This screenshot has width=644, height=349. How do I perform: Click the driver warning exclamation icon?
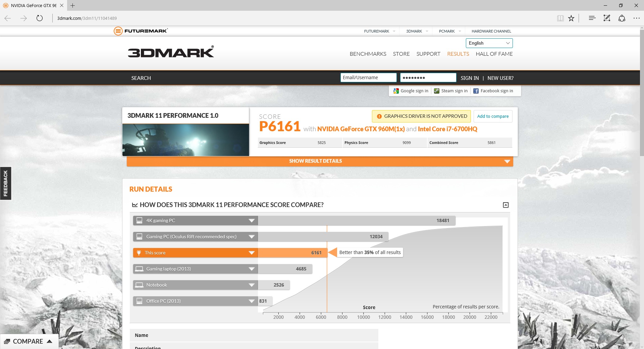[379, 116]
